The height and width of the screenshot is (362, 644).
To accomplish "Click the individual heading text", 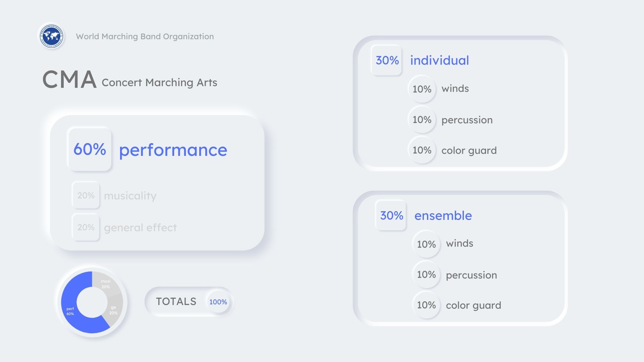I will point(439,60).
